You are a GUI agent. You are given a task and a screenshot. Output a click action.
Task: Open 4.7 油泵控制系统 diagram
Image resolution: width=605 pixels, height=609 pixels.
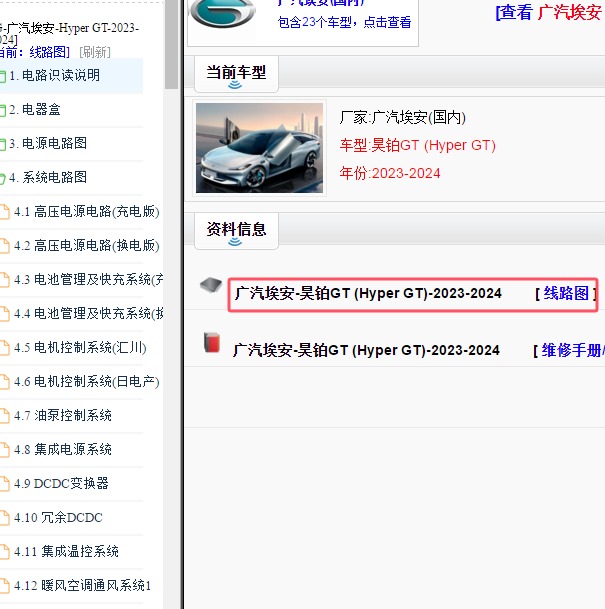pyautogui.click(x=63, y=416)
